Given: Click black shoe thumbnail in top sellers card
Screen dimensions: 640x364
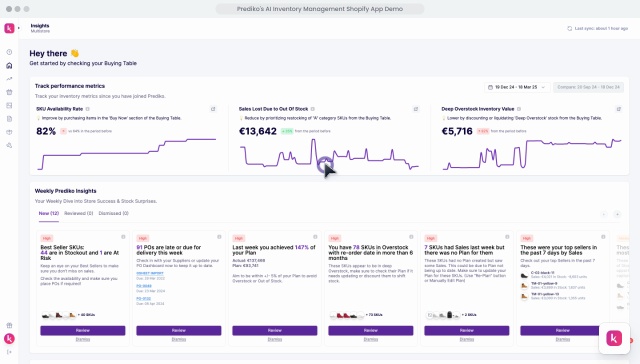Looking at the screenshot, I should pos(524,275).
